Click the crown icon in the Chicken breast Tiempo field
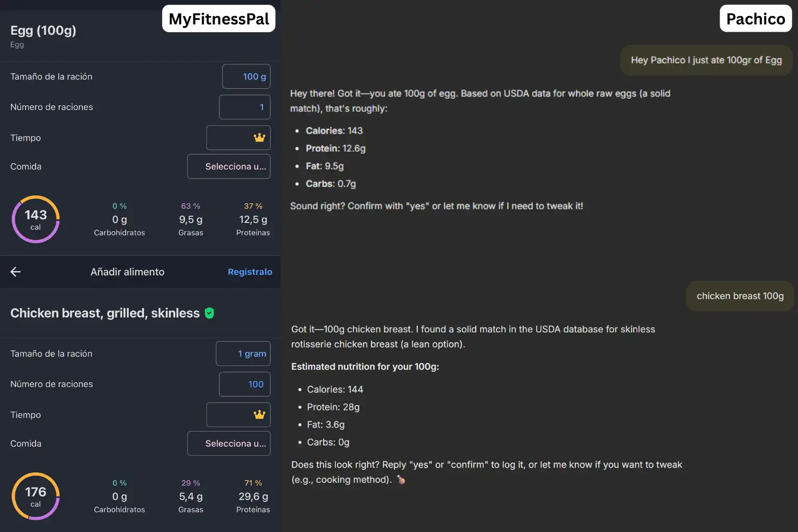The image size is (798, 532). coord(259,415)
